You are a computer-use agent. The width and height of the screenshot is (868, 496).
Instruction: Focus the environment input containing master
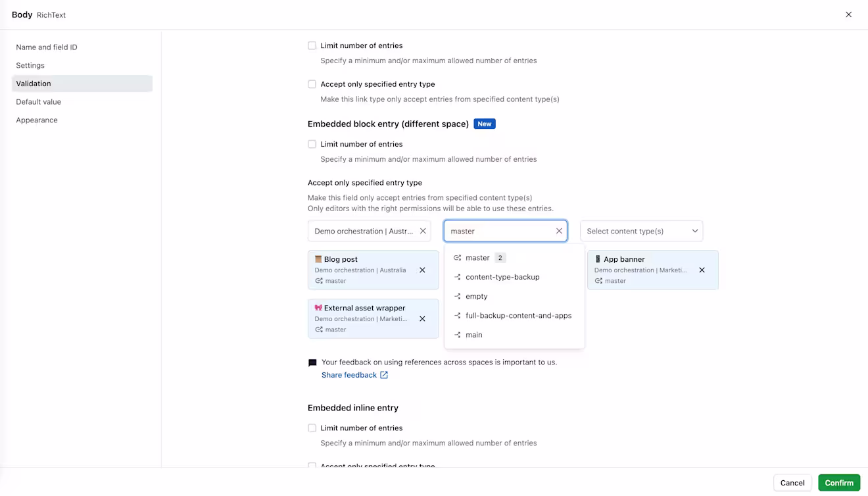click(500, 231)
